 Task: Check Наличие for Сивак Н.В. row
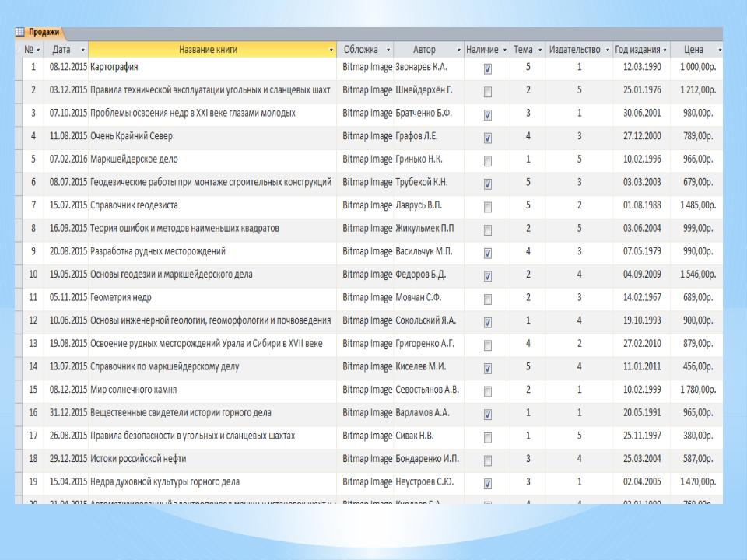tap(487, 437)
